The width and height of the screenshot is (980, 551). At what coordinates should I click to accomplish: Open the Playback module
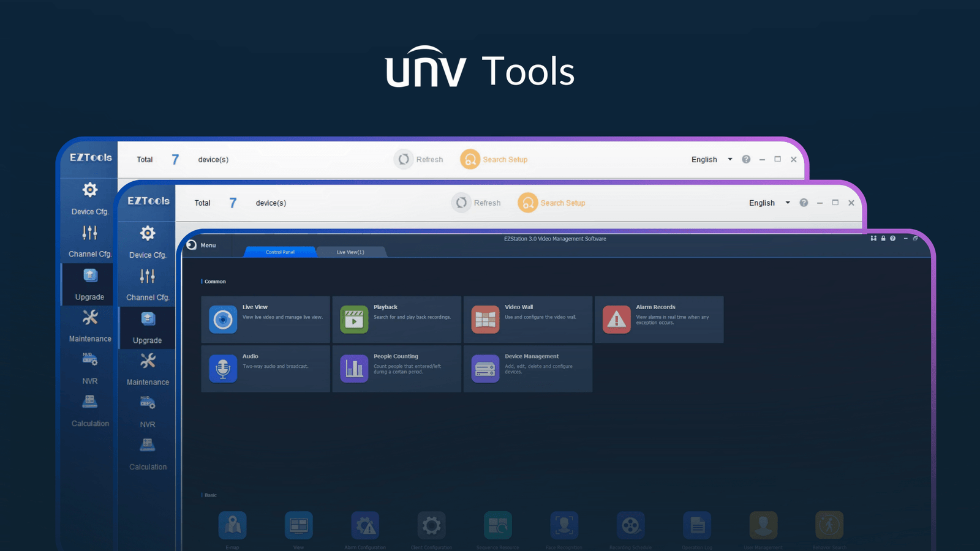click(x=397, y=319)
